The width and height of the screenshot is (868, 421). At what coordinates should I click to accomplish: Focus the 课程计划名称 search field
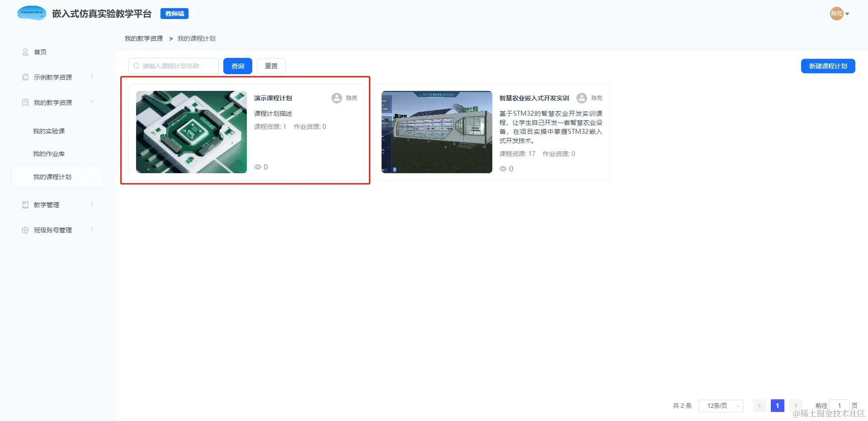(174, 66)
